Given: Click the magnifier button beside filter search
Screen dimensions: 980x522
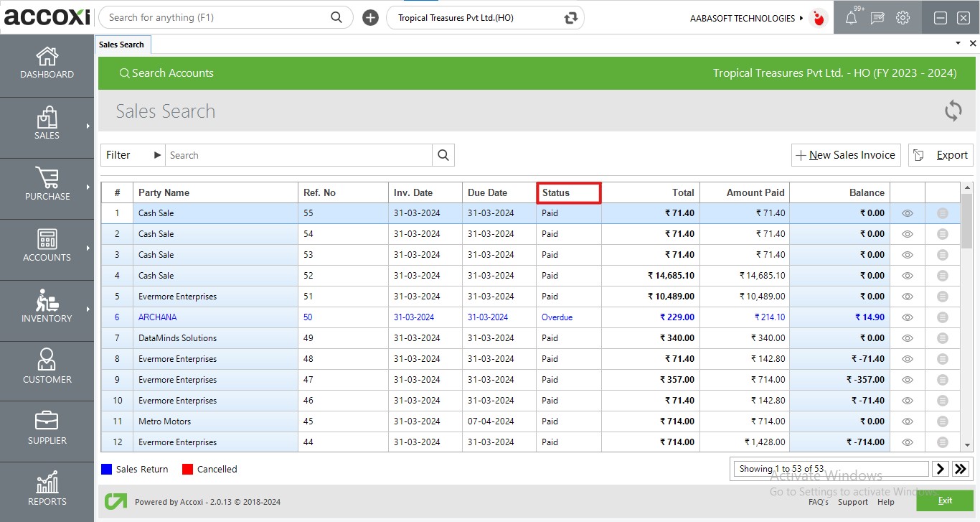Looking at the screenshot, I should point(443,155).
